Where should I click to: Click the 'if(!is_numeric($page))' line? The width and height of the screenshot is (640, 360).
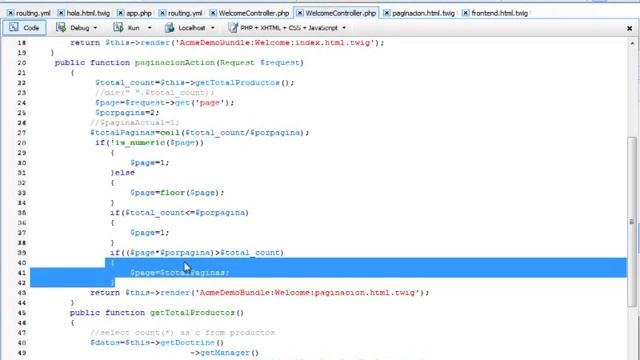149,142
